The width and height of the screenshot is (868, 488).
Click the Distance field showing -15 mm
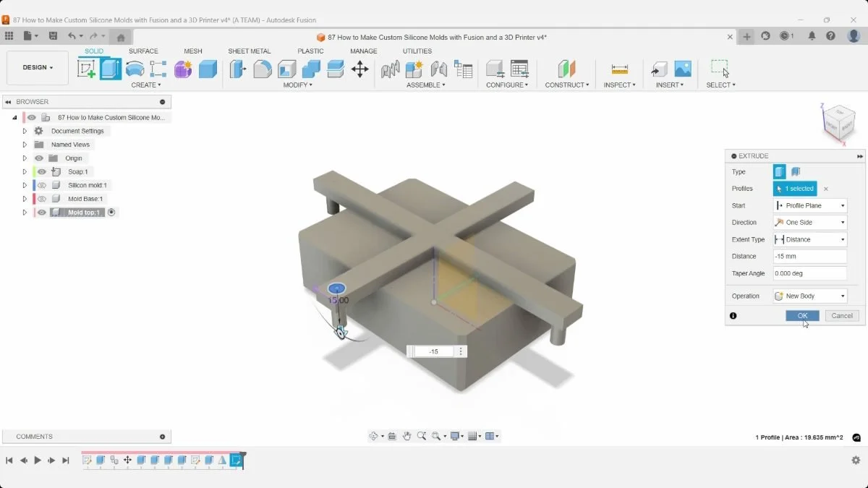809,257
